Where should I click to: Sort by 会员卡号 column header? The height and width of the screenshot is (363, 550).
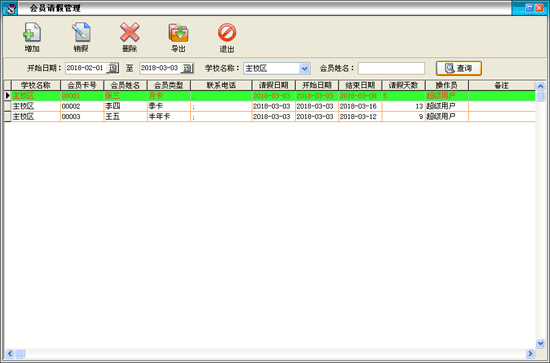82,85
